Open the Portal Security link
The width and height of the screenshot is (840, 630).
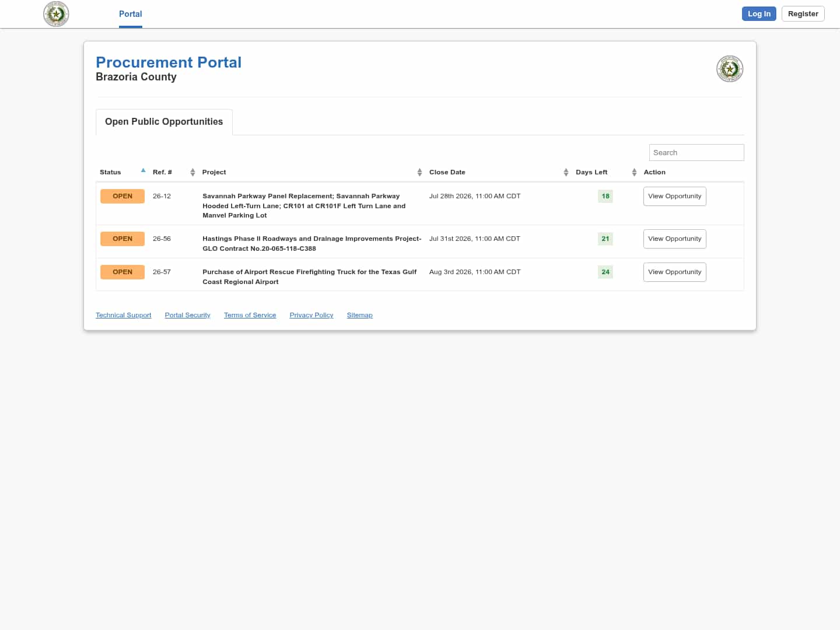pyautogui.click(x=187, y=315)
